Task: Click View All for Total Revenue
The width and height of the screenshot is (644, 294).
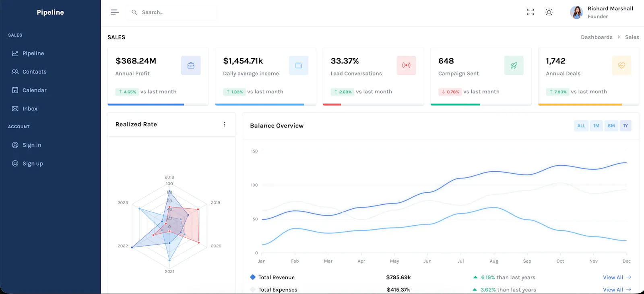Action: point(617,278)
